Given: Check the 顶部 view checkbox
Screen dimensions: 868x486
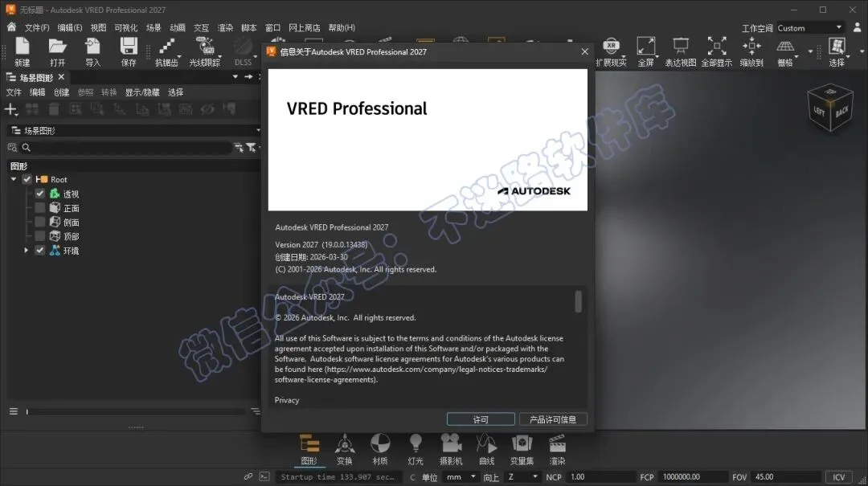Looking at the screenshot, I should click(x=40, y=236).
